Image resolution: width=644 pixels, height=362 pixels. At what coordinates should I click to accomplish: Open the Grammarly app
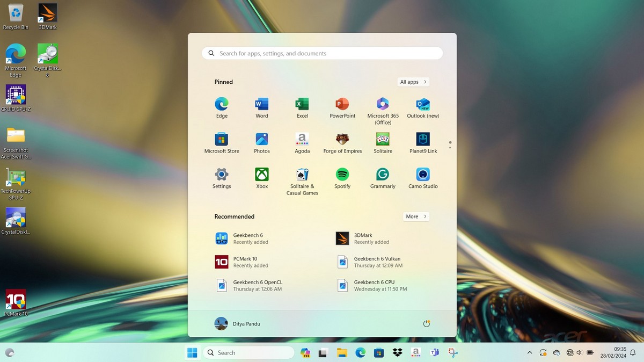[x=383, y=179]
